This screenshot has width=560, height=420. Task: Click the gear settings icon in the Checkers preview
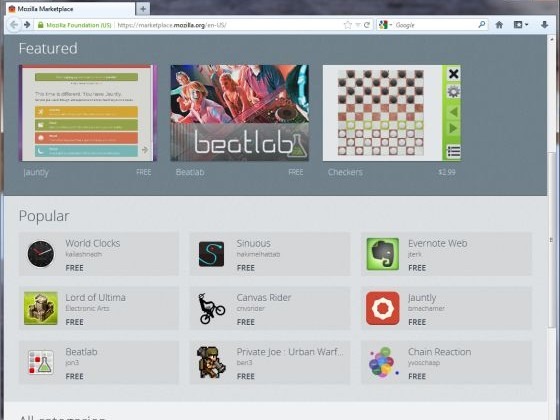[453, 92]
